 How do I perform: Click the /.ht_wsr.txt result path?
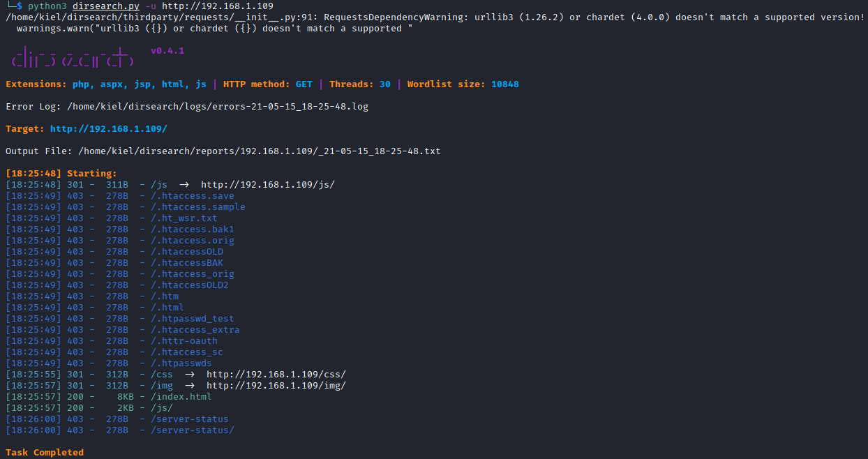(184, 218)
